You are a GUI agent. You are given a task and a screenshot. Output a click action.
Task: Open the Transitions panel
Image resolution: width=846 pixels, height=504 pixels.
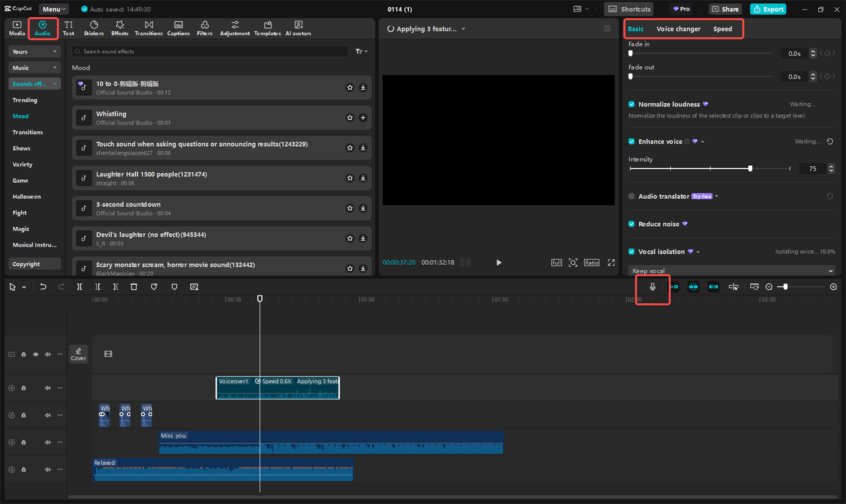[x=149, y=28]
